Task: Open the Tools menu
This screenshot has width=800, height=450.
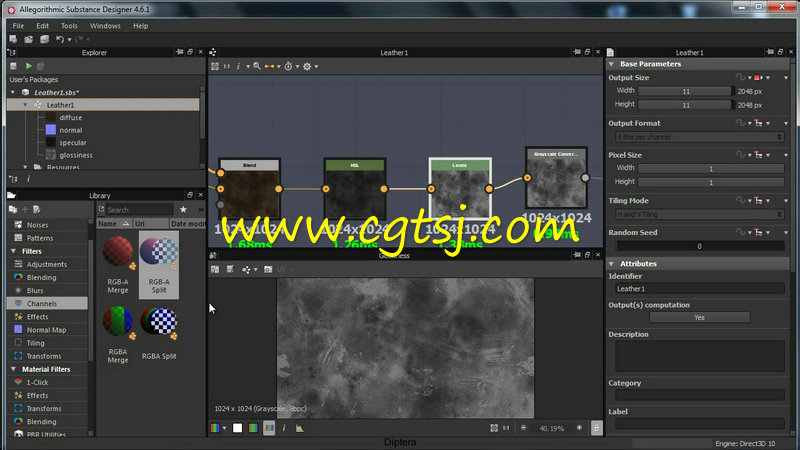Action: pos(69,26)
